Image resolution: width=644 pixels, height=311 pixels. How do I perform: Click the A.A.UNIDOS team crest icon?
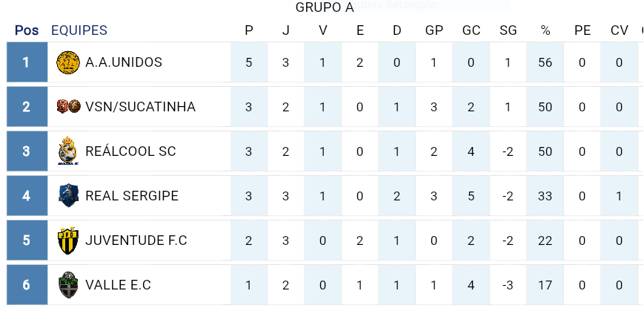click(68, 62)
